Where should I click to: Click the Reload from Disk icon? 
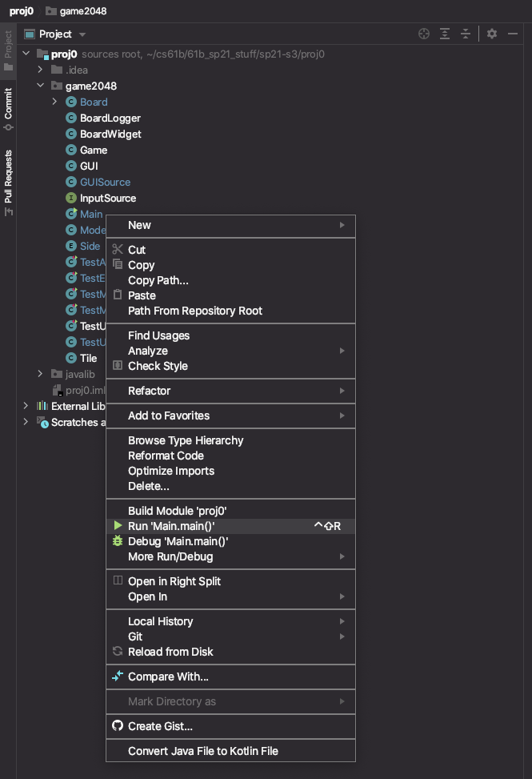coord(118,652)
